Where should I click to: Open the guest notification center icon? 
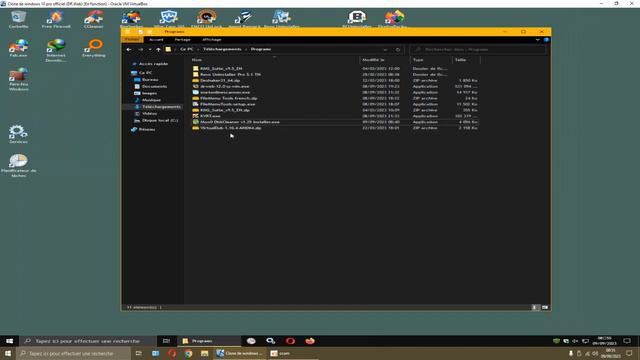click(x=627, y=341)
